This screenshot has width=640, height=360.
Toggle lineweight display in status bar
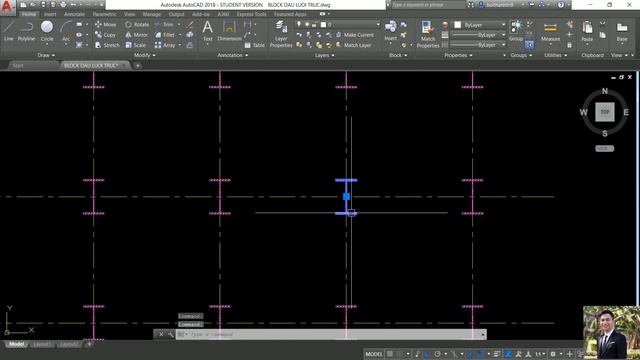(x=497, y=354)
